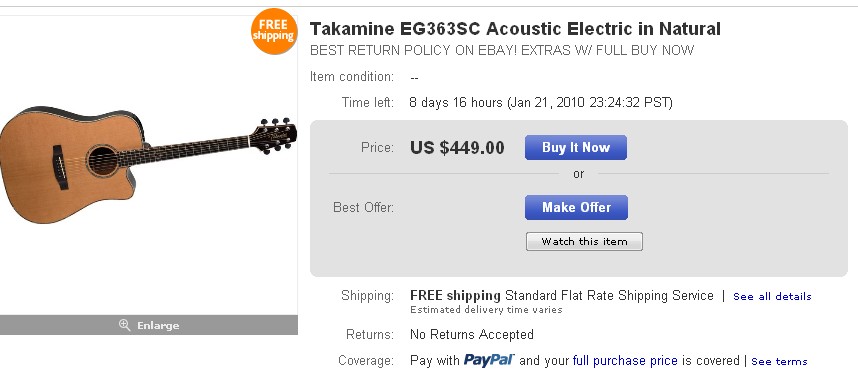Submit a bid via Make Offer button
Viewport: 858px width, 376px height.
[x=576, y=207]
